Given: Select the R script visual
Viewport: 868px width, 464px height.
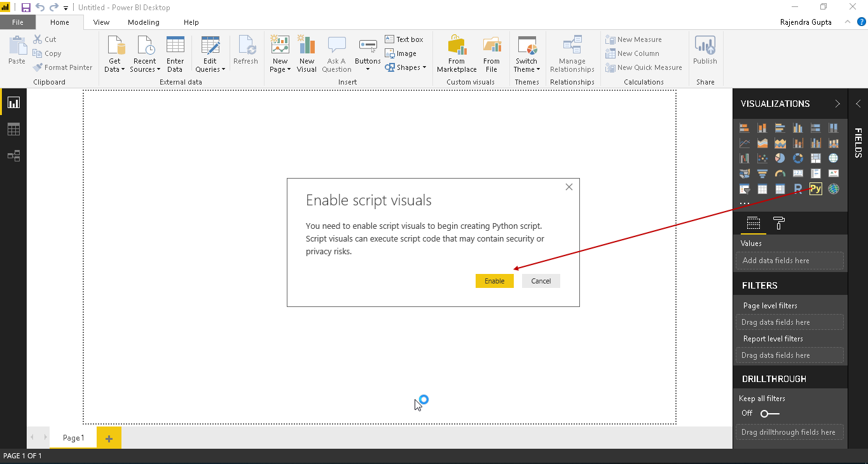Looking at the screenshot, I should 798,189.
